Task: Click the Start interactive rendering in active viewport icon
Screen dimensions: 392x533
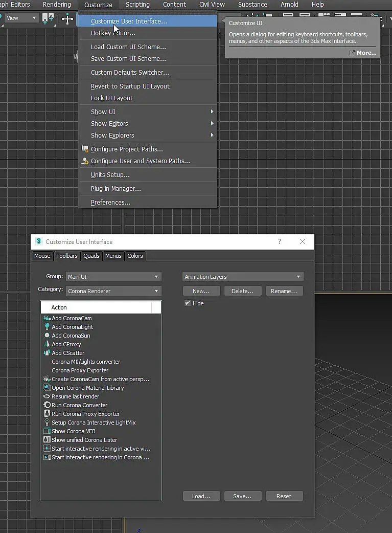Action: [x=47, y=449]
